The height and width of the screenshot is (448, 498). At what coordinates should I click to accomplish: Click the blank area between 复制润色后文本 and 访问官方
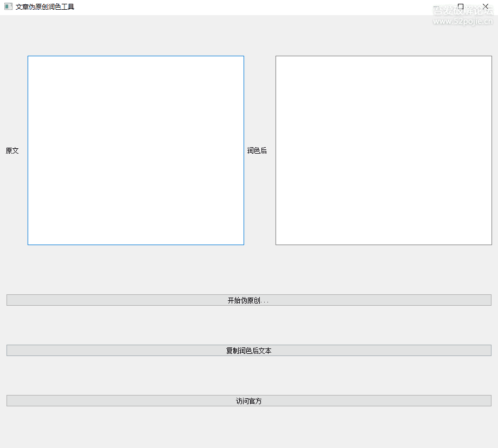[248, 375]
